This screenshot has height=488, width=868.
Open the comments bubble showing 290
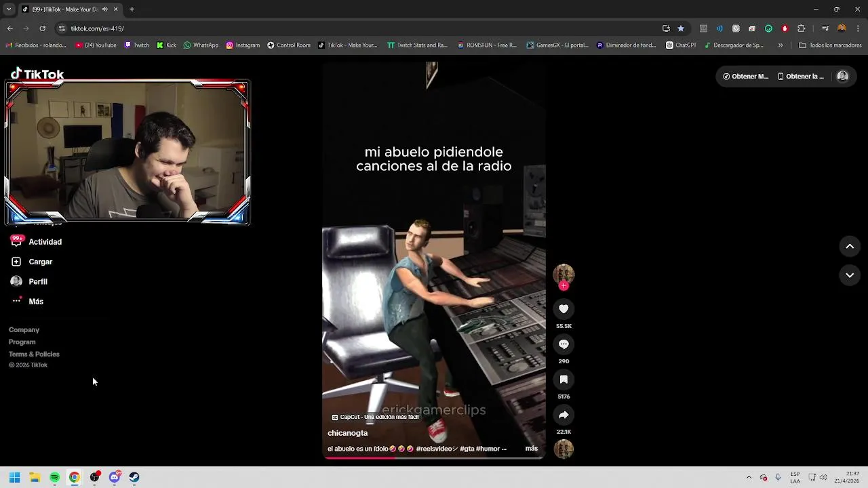tap(564, 344)
